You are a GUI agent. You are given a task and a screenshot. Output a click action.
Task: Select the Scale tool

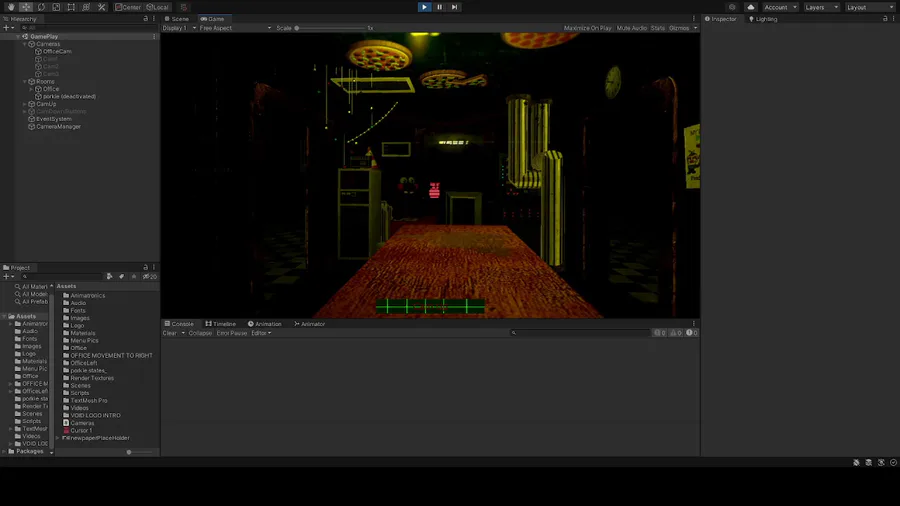point(56,7)
